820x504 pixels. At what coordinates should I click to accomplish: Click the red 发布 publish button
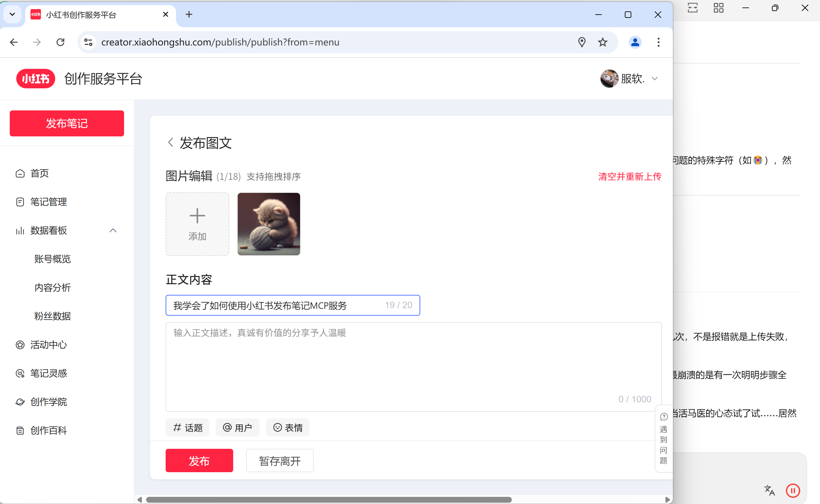pos(199,461)
